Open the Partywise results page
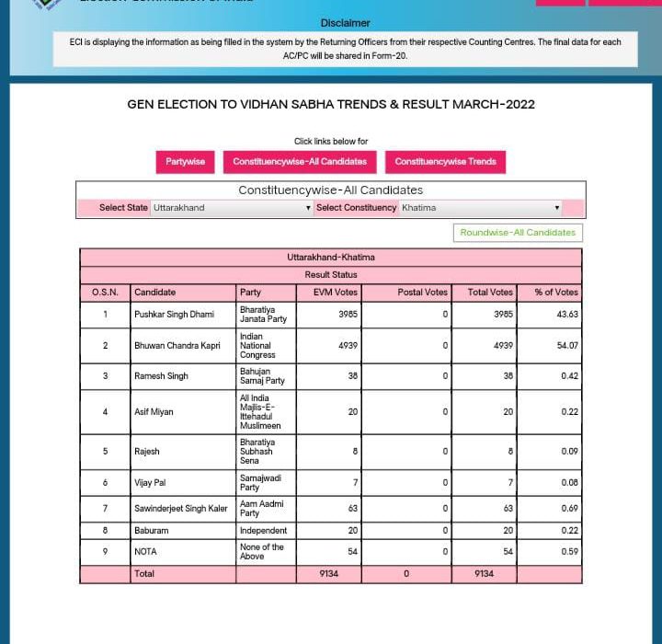This screenshot has width=662, height=644. tap(185, 162)
